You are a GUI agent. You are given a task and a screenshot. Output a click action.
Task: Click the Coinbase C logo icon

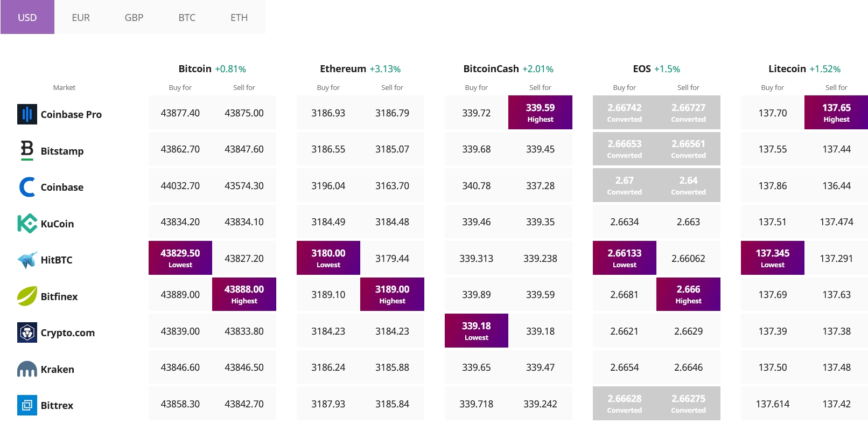pos(27,187)
